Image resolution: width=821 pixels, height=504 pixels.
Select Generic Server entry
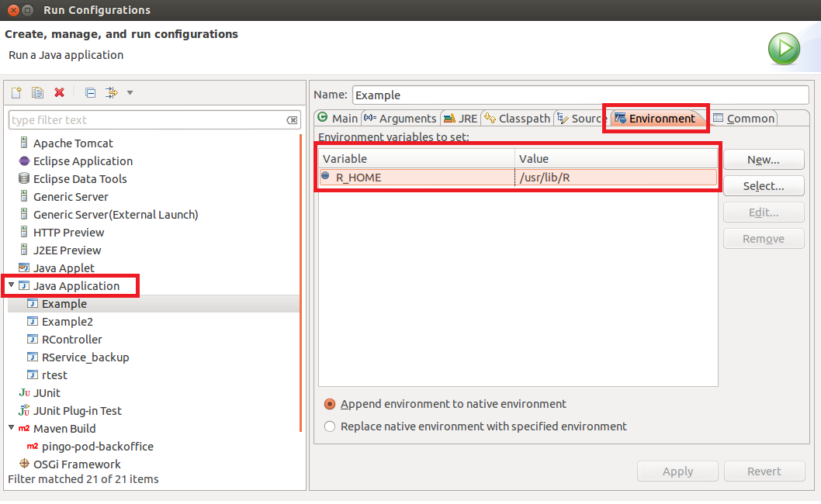(71, 197)
